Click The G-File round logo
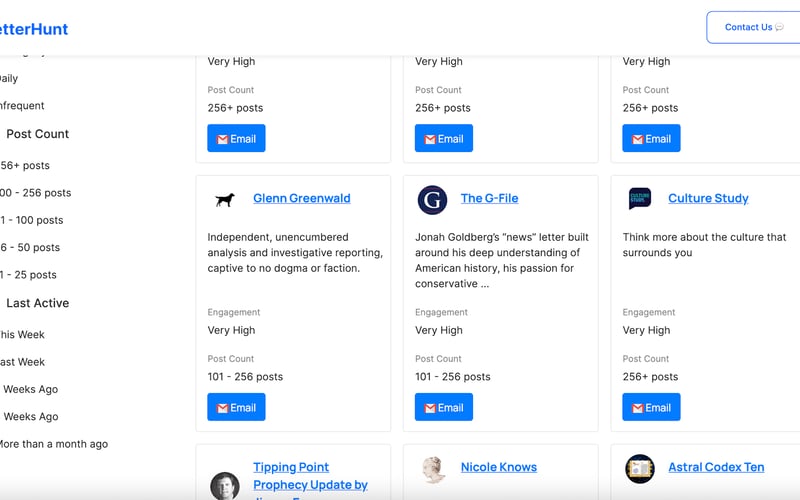 (x=432, y=199)
